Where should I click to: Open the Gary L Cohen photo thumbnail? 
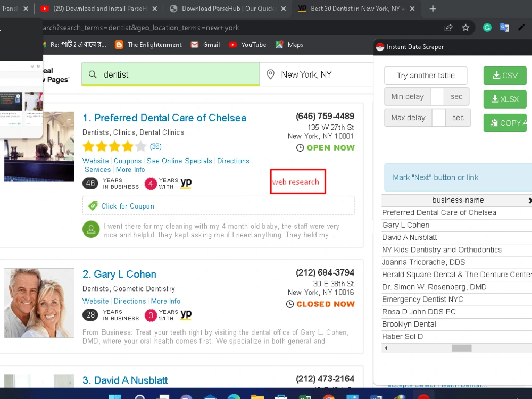coord(39,303)
